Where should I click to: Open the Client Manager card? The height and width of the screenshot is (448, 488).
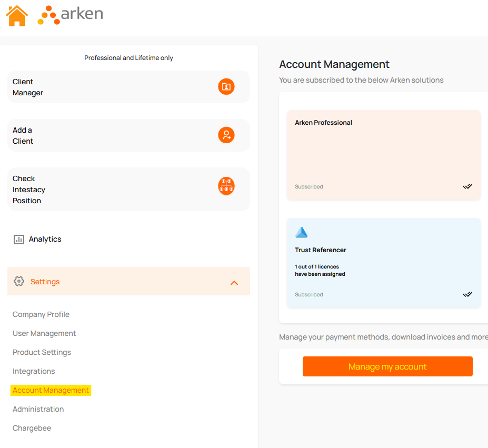coord(128,87)
